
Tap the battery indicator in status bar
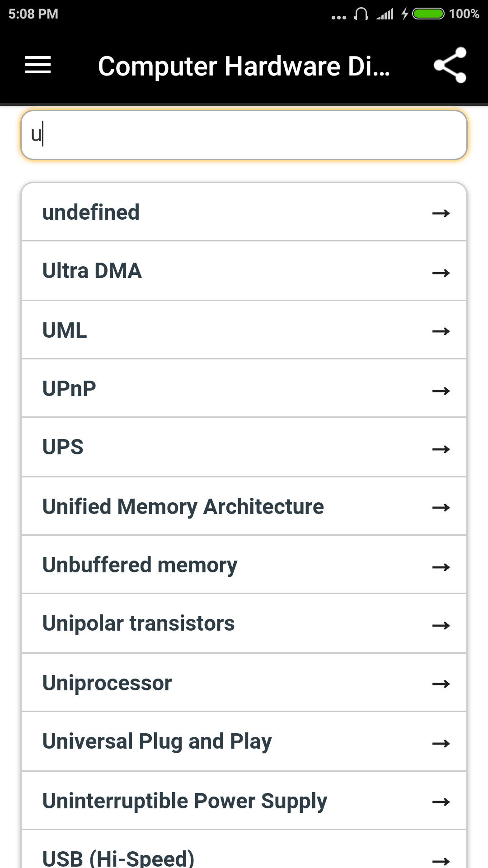pos(428,14)
